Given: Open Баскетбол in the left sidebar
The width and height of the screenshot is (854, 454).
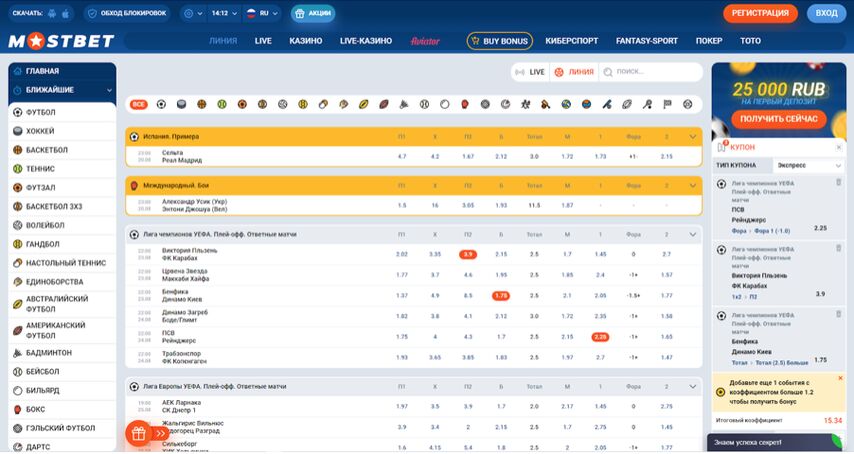Looking at the screenshot, I should [x=62, y=150].
